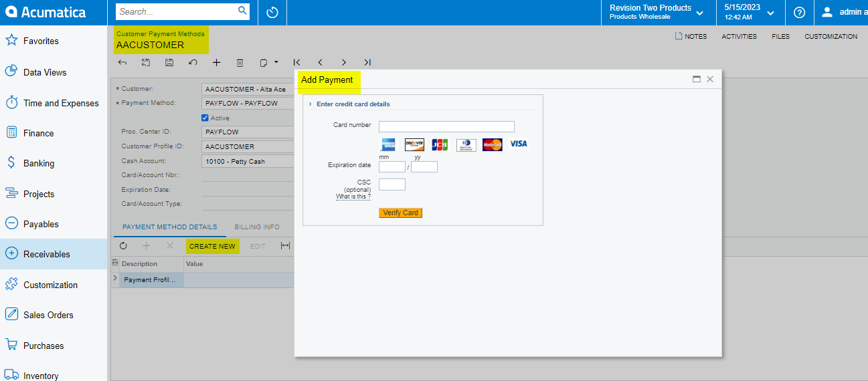Click the Card number input field
This screenshot has width=868, height=381.
coord(446,126)
